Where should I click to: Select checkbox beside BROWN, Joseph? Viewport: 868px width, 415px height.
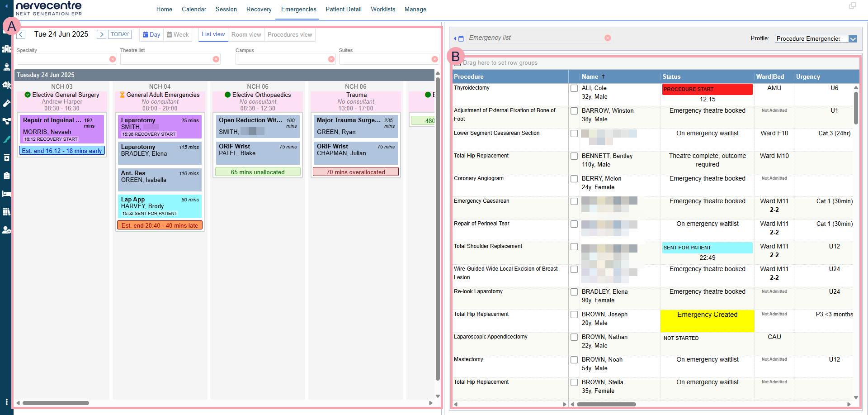[x=574, y=315]
